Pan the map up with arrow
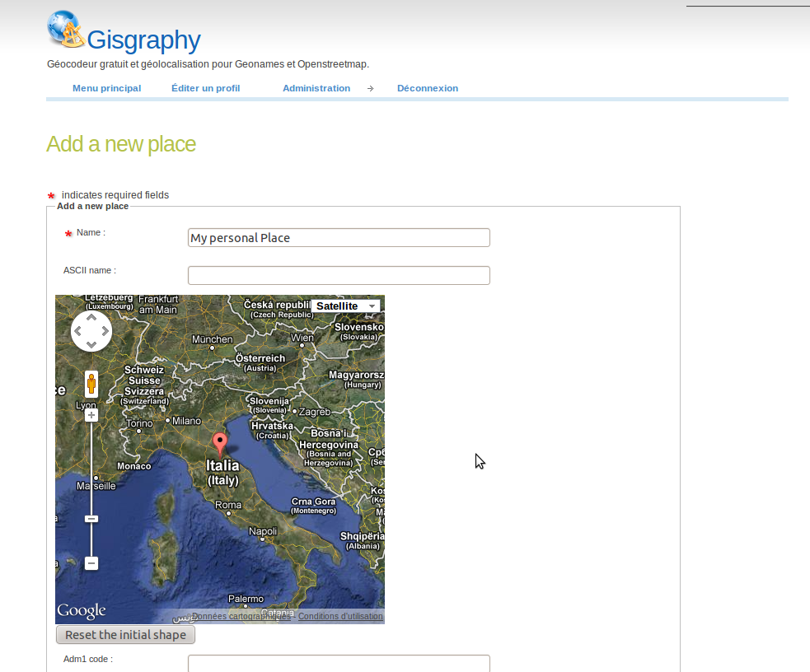The height and width of the screenshot is (672, 810). tap(91, 317)
